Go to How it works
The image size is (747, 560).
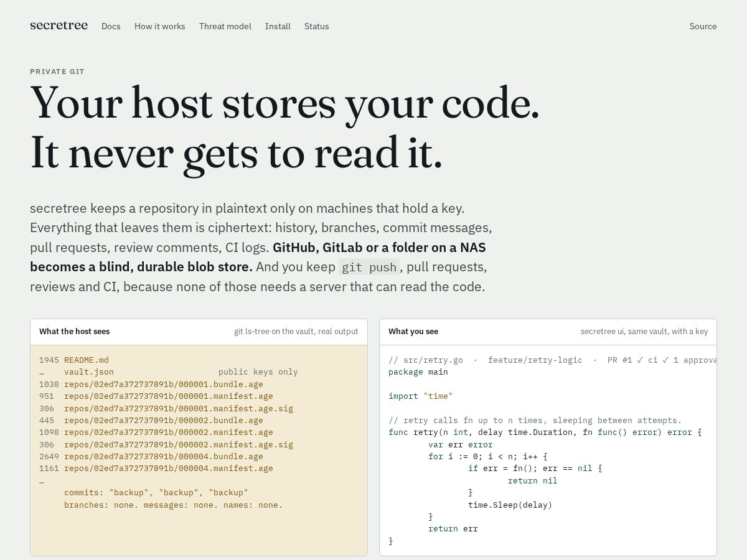click(160, 26)
